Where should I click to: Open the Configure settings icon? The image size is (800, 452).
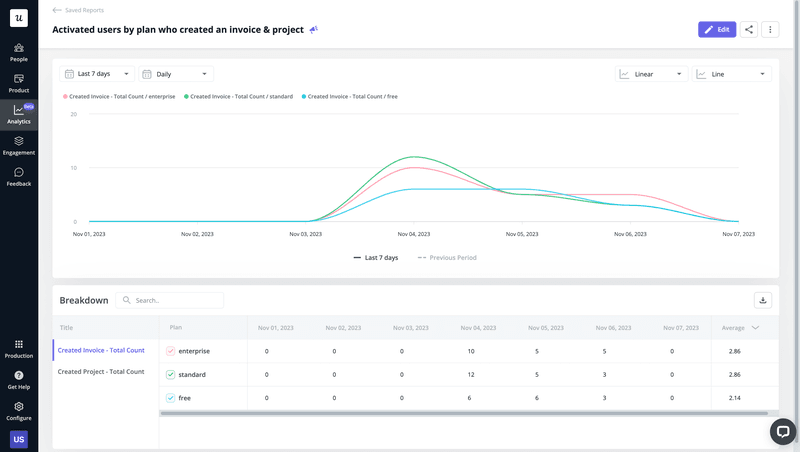pyautogui.click(x=19, y=411)
